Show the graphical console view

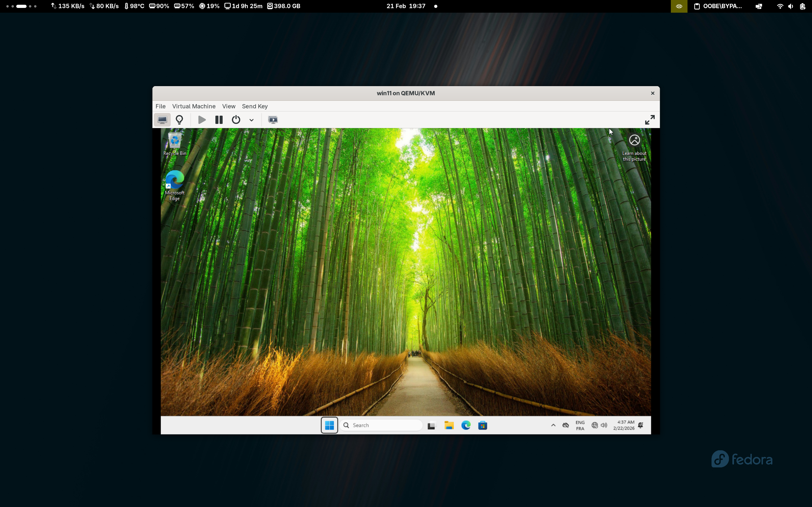tap(162, 120)
